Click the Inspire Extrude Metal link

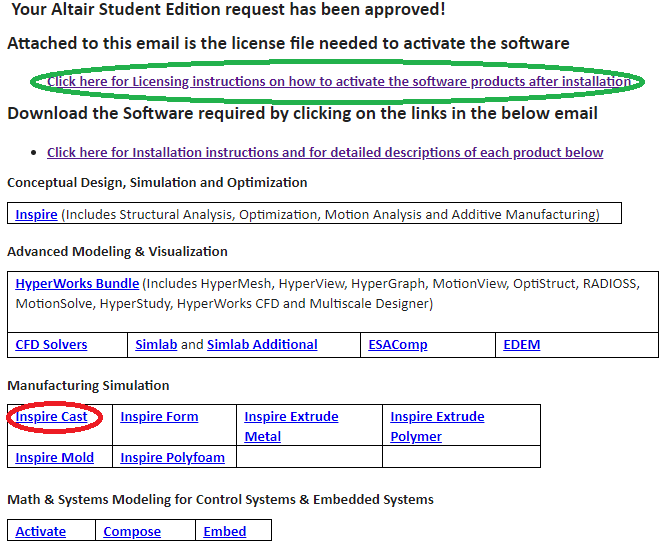tap(291, 427)
